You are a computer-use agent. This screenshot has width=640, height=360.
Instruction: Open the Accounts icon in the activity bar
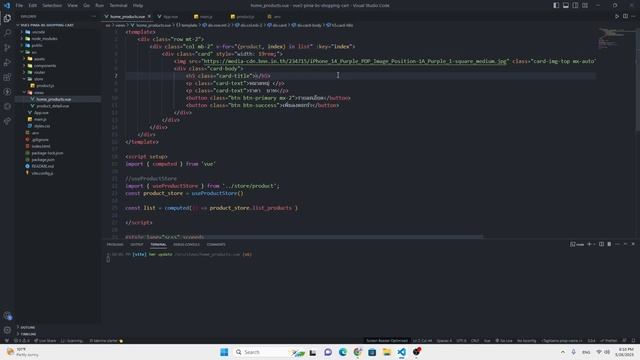7,316
